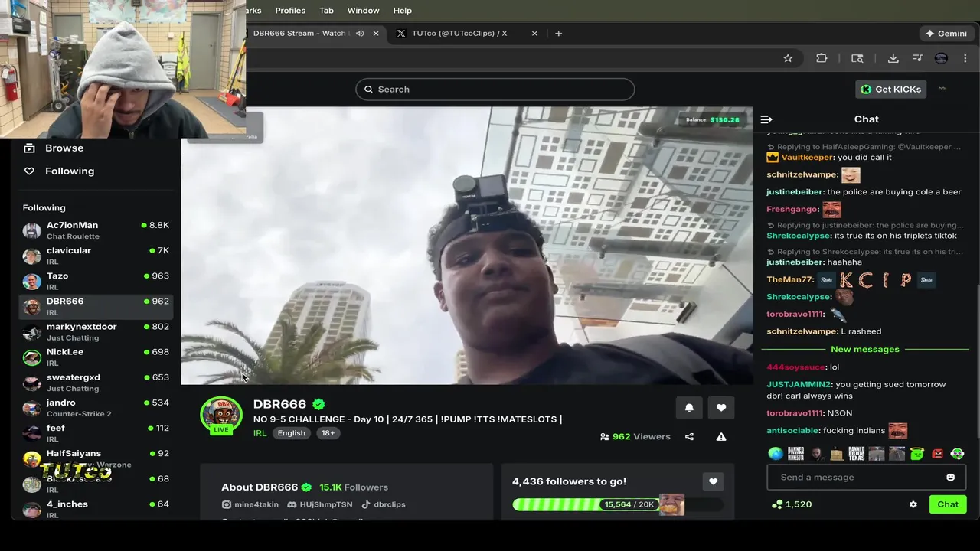The image size is (980, 551).
Task: Open sweatergxd channel in sidebar
Action: pos(96,382)
